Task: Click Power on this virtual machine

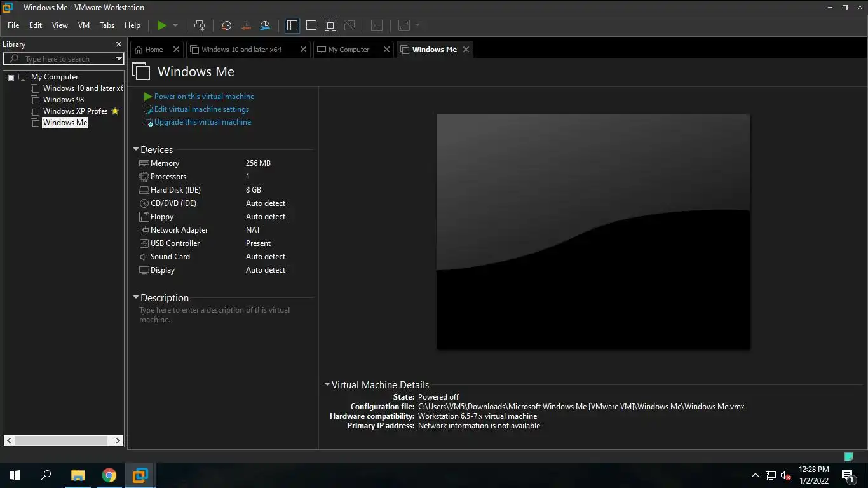Action: pyautogui.click(x=204, y=97)
